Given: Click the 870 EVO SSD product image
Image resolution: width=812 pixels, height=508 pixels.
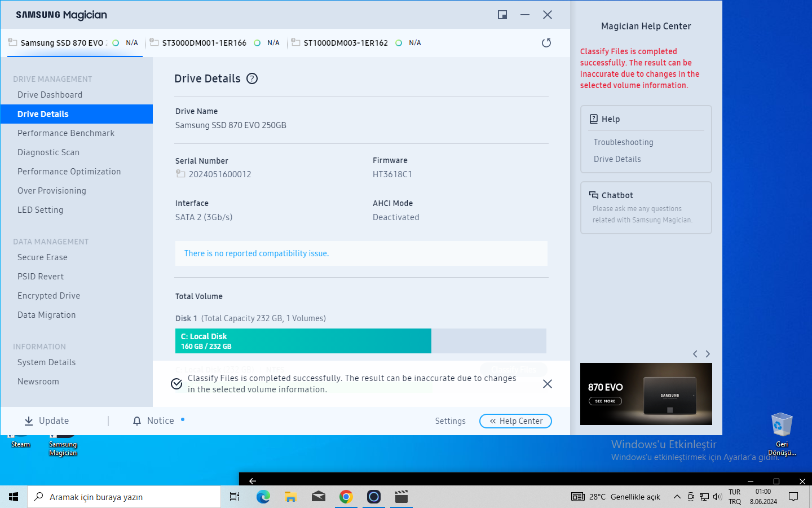Looking at the screenshot, I should 670,395.
